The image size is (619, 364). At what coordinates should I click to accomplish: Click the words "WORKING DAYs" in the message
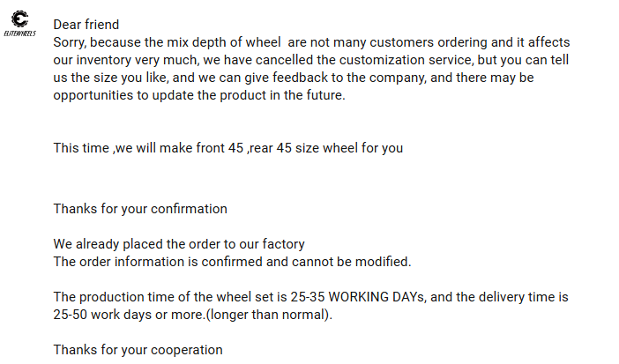pyautogui.click(x=377, y=297)
